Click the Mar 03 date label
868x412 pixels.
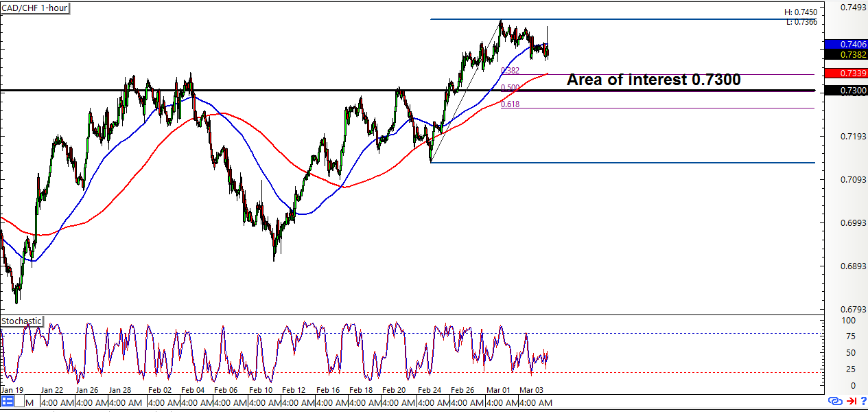point(532,389)
